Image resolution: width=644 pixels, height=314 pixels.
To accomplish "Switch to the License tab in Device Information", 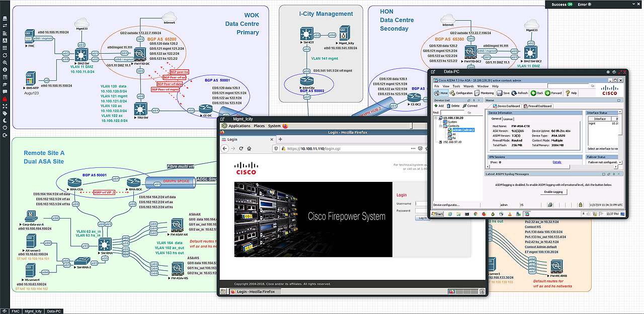I will tap(508, 119).
